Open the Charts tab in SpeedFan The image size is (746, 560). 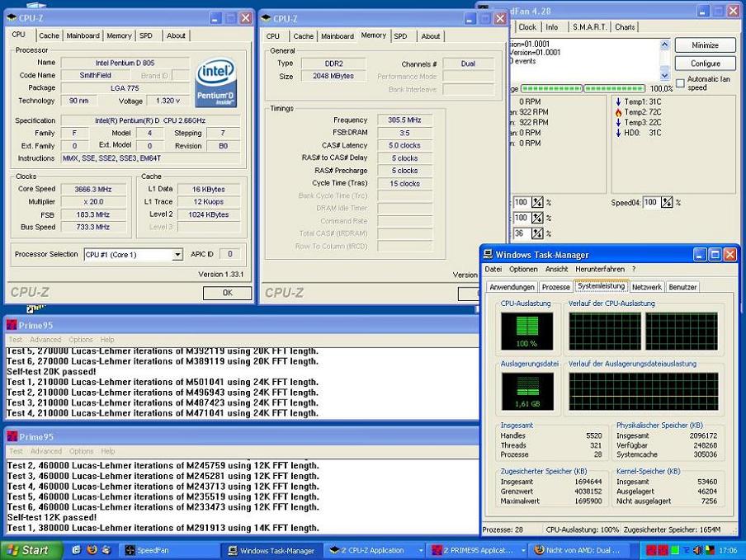coord(625,27)
